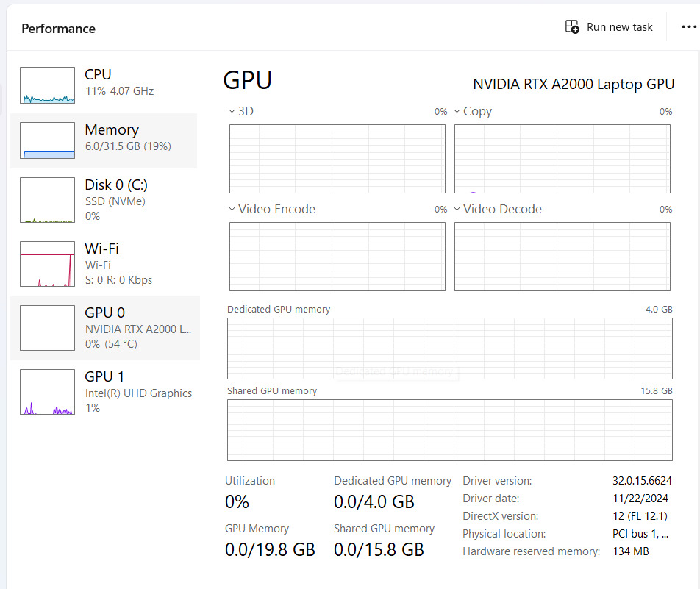Expand the Video Encode graph selector
The width and height of the screenshot is (700, 589).
[x=232, y=209]
